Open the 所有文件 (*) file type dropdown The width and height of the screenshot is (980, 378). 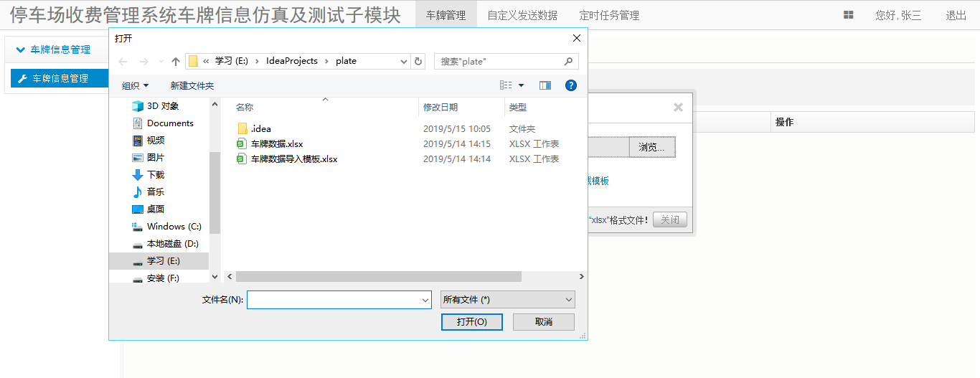pyautogui.click(x=508, y=300)
